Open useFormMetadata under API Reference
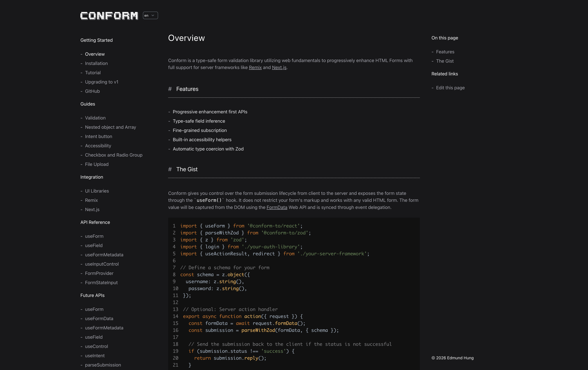The image size is (588, 370). point(104,255)
